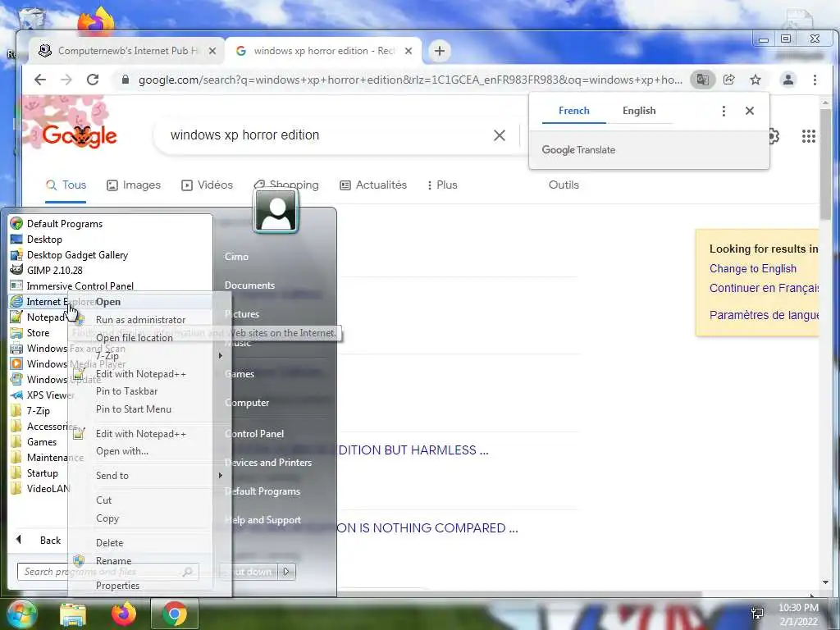This screenshot has height=630, width=840.
Task: Expand the Startup folder
Action: pyautogui.click(x=34, y=473)
